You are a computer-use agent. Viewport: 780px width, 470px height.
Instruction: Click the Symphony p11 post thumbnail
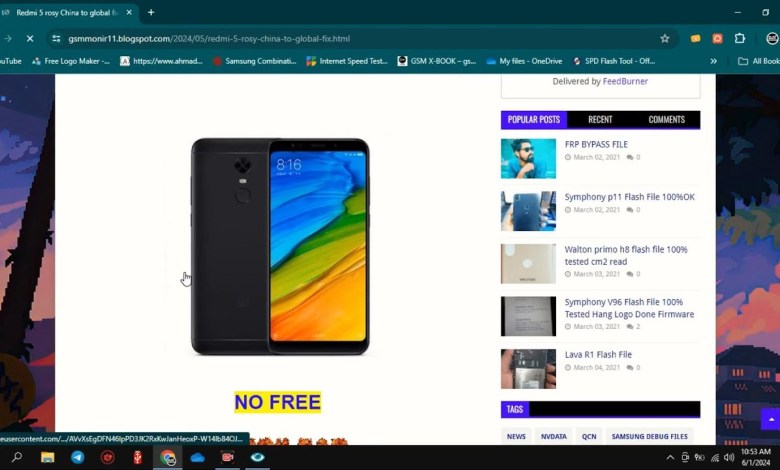point(528,211)
